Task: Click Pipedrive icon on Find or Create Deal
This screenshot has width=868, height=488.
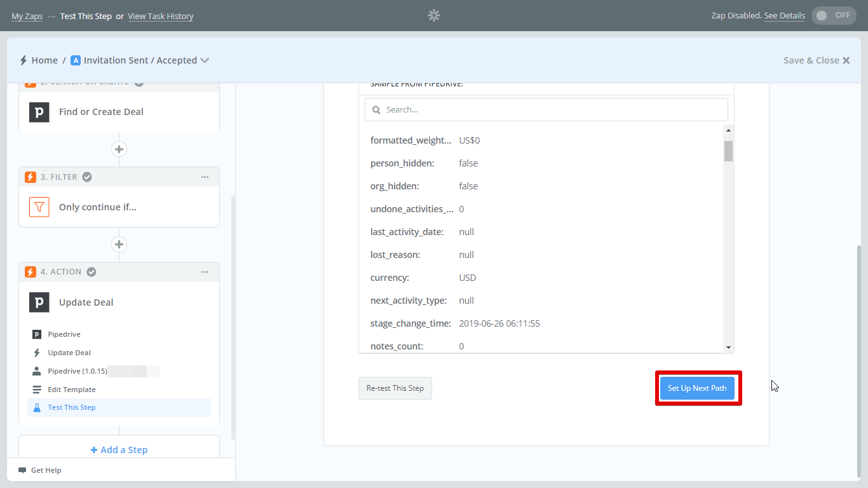Action: (39, 112)
